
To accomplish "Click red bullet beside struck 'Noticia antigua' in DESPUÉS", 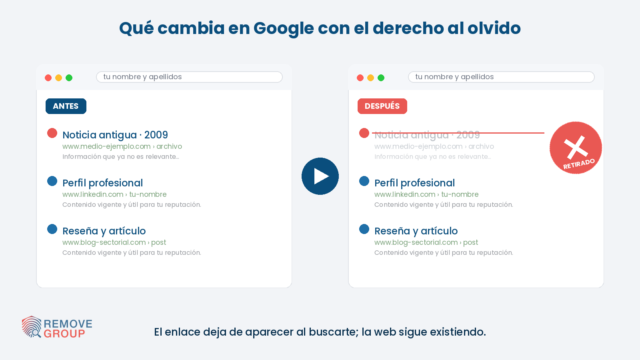I will (364, 133).
